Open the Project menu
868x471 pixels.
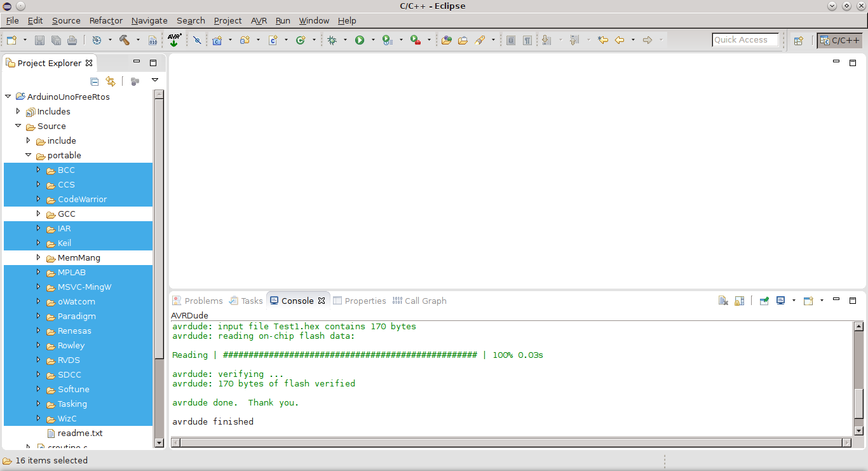tap(227, 21)
